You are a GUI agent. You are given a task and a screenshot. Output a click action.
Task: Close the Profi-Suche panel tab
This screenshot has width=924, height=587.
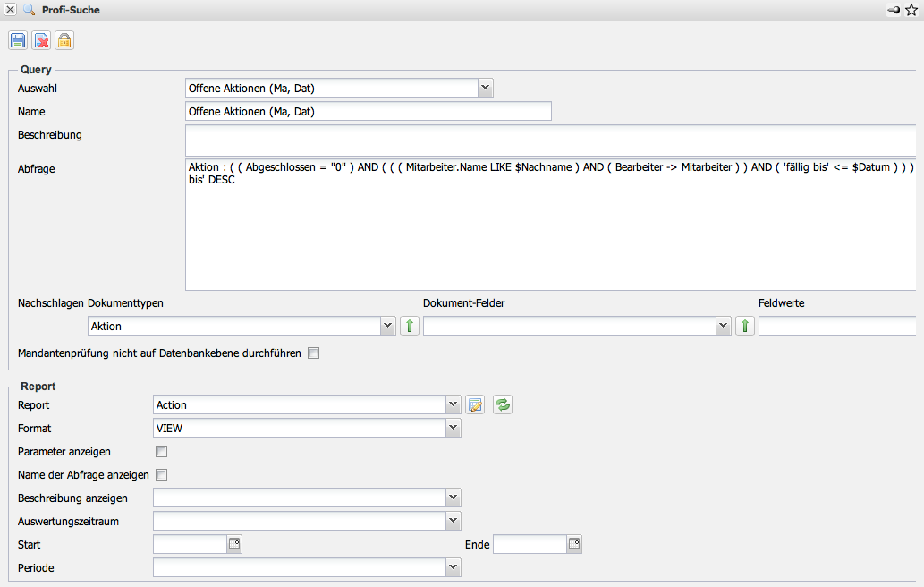click(10, 10)
